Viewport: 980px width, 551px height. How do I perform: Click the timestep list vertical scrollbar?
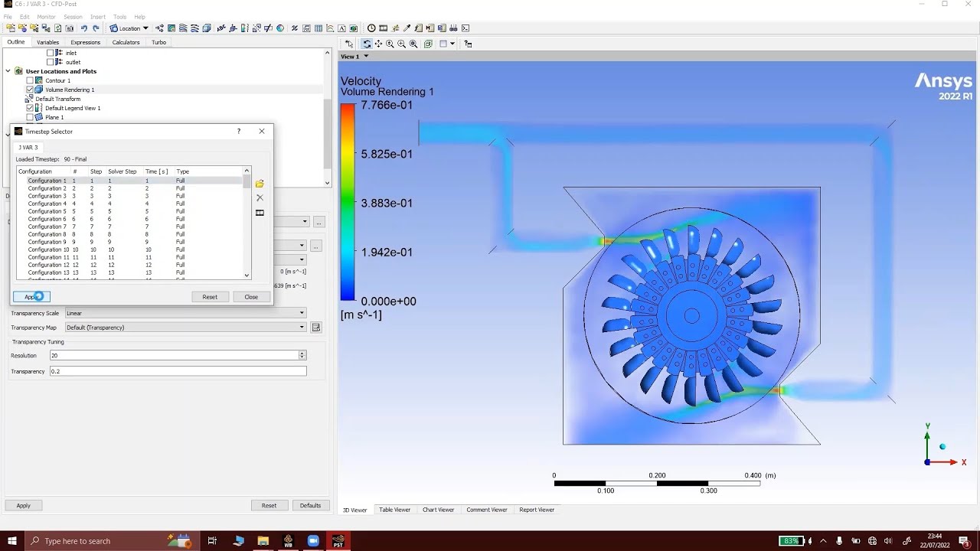(x=247, y=223)
